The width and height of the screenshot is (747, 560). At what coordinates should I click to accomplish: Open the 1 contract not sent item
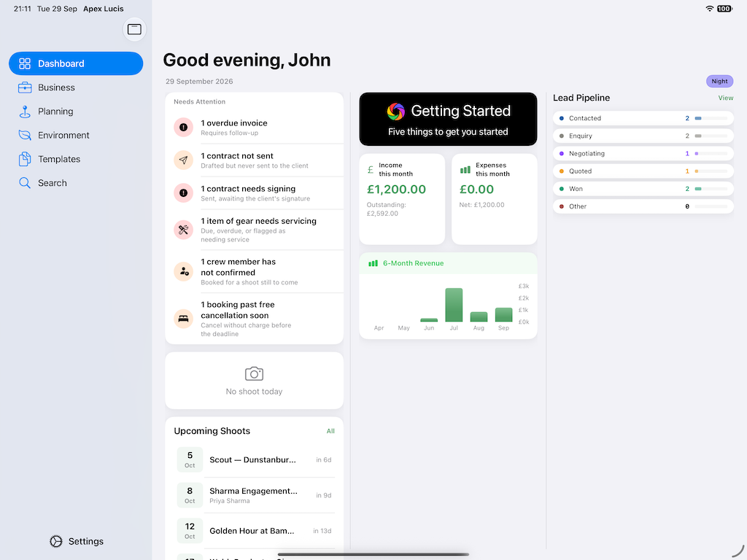click(255, 160)
